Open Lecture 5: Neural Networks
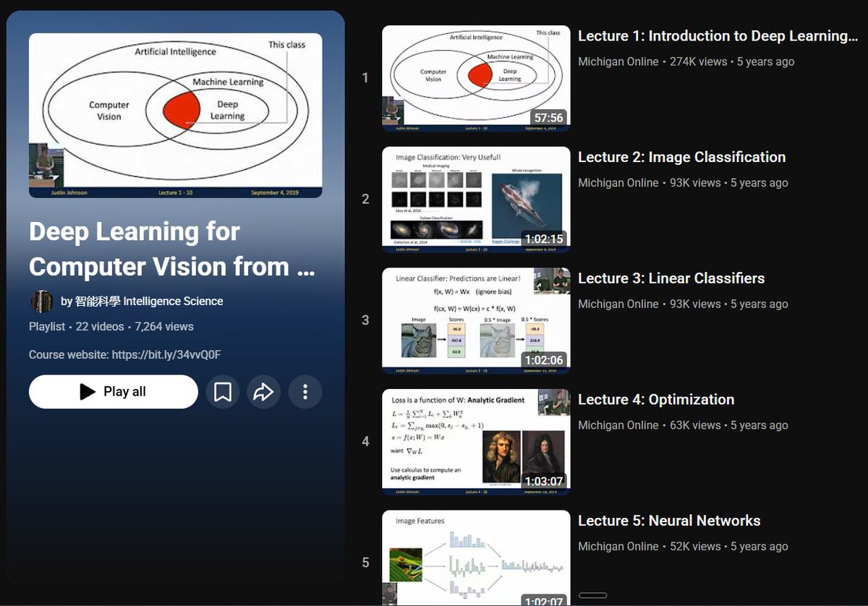868x606 pixels. [x=669, y=521]
